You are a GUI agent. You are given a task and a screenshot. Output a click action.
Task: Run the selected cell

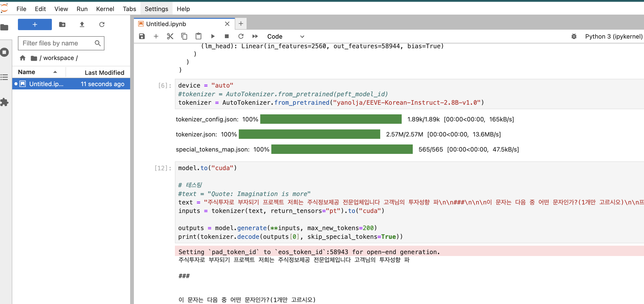tap(213, 36)
